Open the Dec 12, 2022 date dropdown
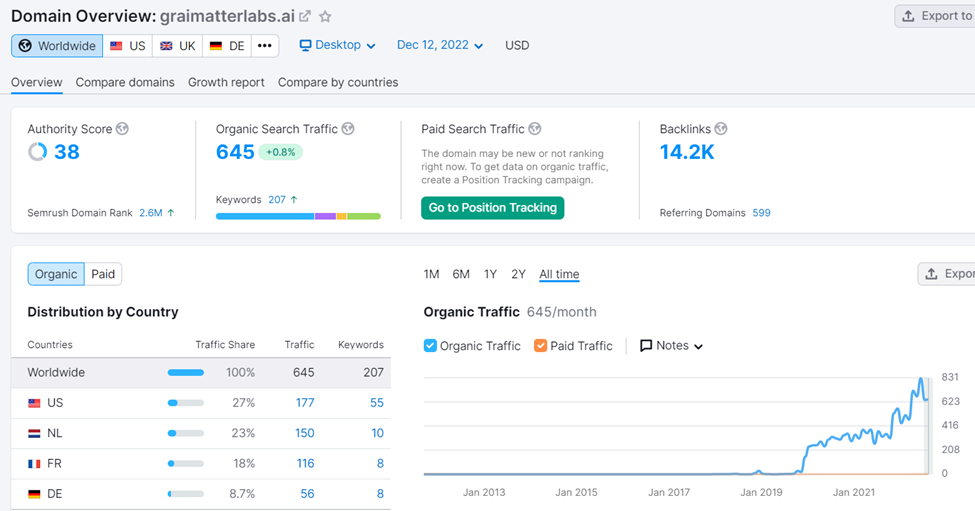The height and width of the screenshot is (511, 975). click(x=440, y=46)
